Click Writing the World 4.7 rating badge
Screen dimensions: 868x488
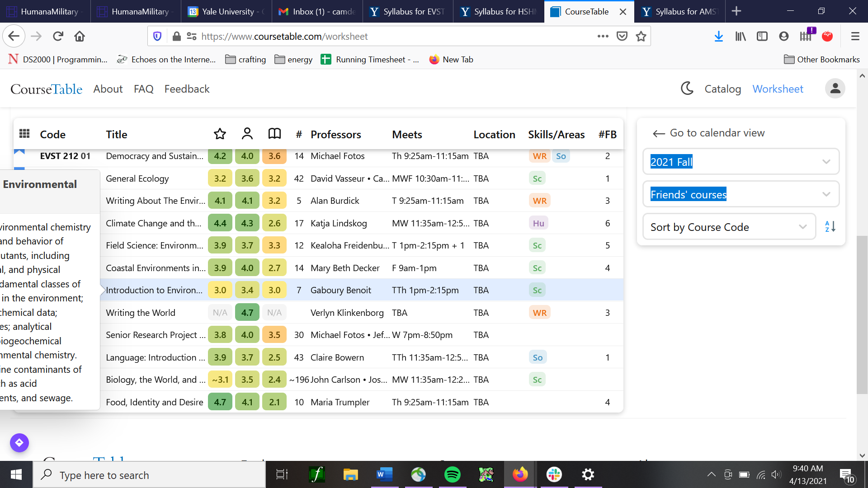[x=247, y=313]
